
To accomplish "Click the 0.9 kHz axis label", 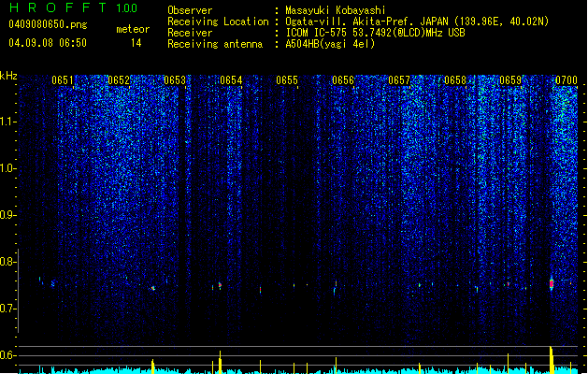I will [7, 215].
